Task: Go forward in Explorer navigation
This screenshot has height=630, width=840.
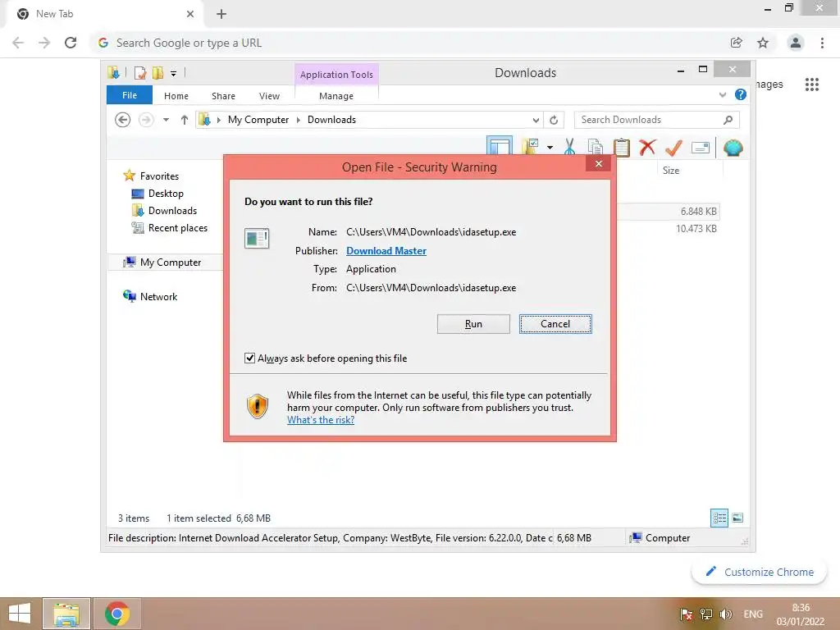Action: coord(146,120)
